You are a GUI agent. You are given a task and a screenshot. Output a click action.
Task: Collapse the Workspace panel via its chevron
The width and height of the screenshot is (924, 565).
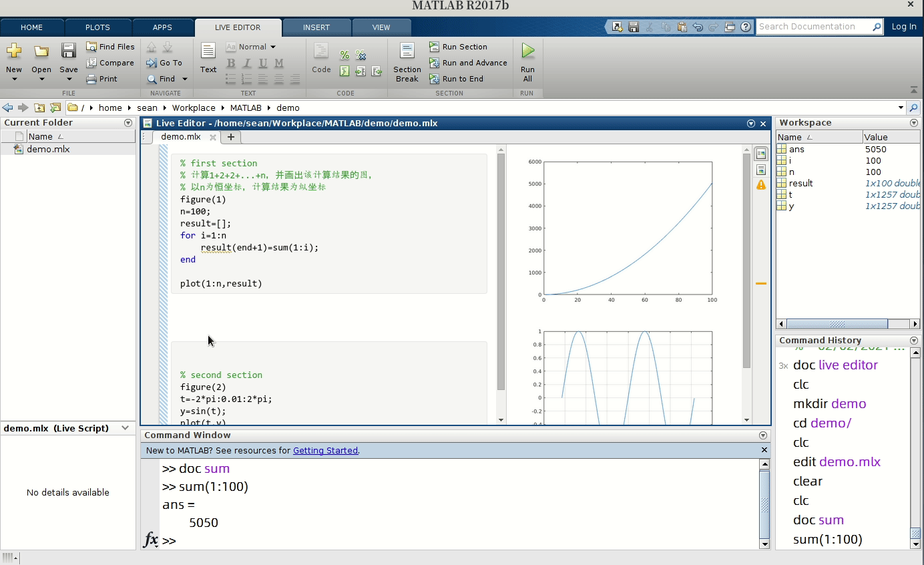click(913, 123)
